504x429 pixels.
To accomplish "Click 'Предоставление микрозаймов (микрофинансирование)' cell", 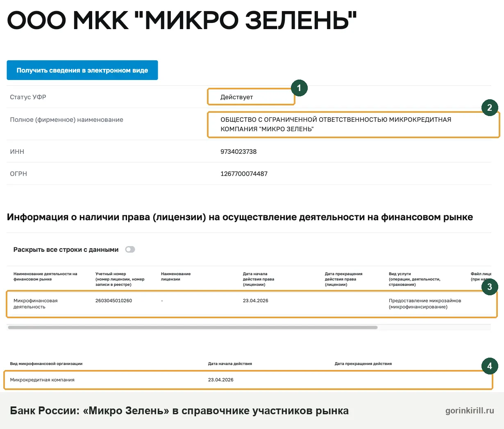I will [x=425, y=303].
